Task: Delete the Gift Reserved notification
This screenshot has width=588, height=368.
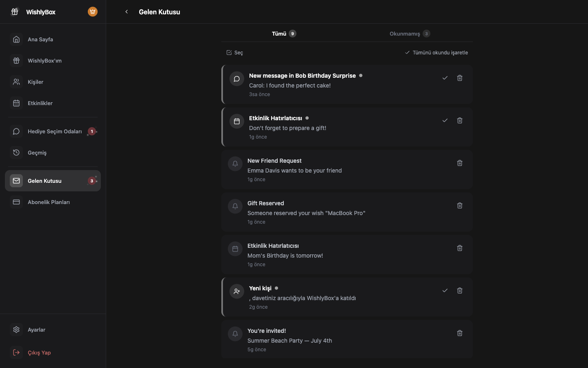Action: pos(460,205)
